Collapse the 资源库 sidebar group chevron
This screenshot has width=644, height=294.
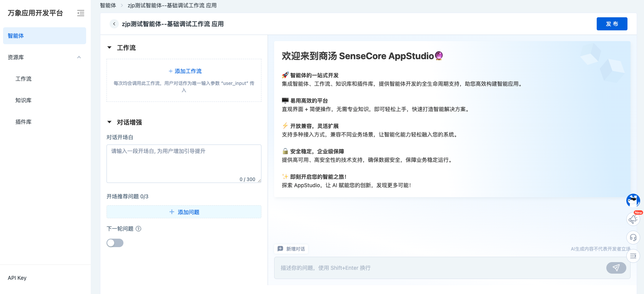79,57
